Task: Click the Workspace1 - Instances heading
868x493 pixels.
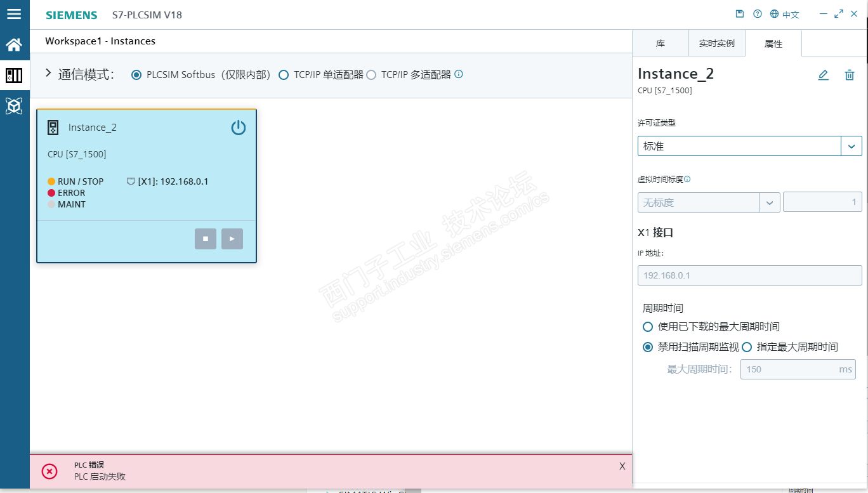Action: [x=100, y=41]
